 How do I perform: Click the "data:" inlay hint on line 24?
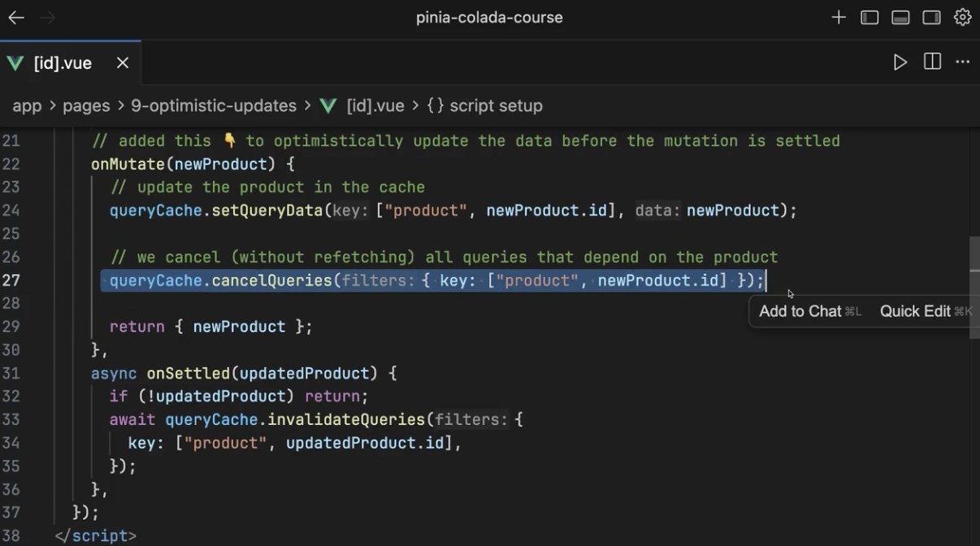657,210
